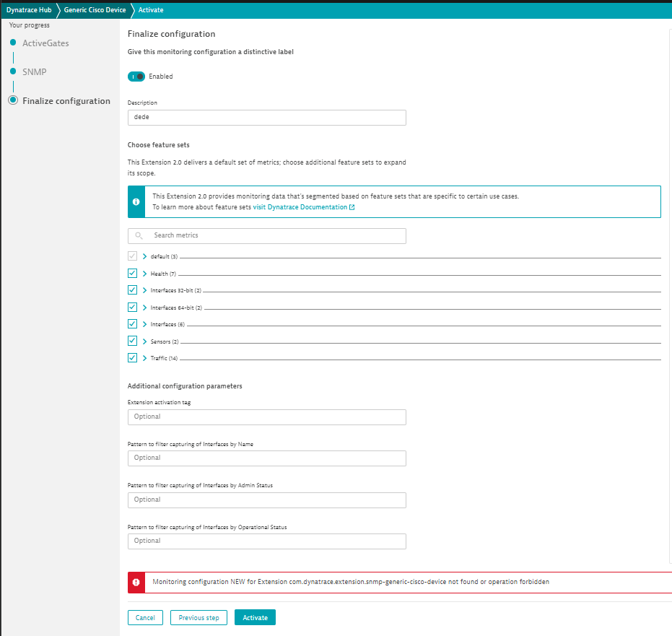Go to Dynatrace Hub breadcrumb
Image resolution: width=672 pixels, height=636 pixels.
tap(29, 10)
